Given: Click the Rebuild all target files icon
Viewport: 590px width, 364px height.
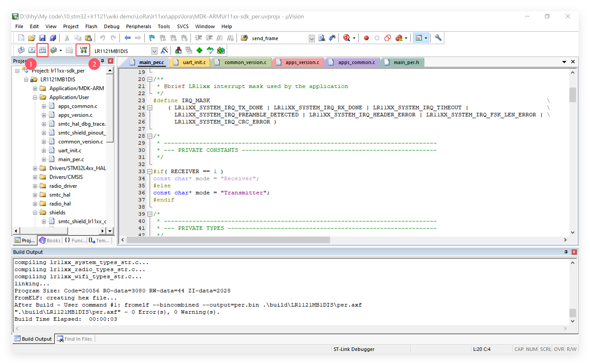Looking at the screenshot, I should tap(42, 50).
